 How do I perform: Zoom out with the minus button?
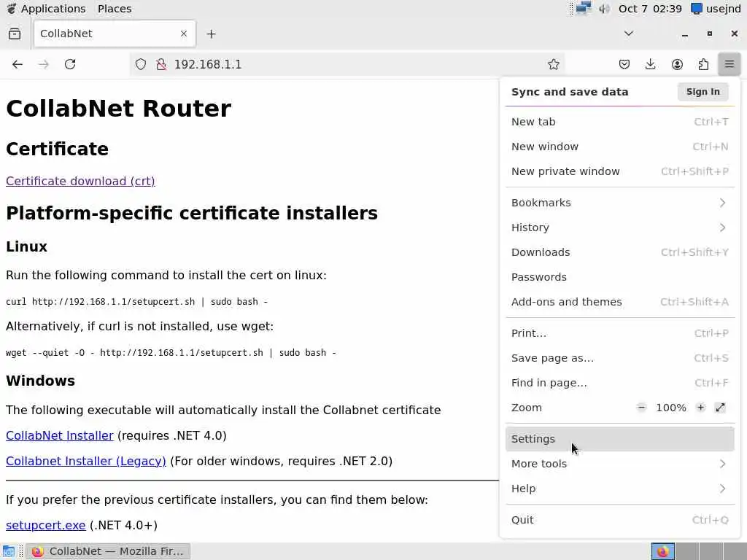642,408
